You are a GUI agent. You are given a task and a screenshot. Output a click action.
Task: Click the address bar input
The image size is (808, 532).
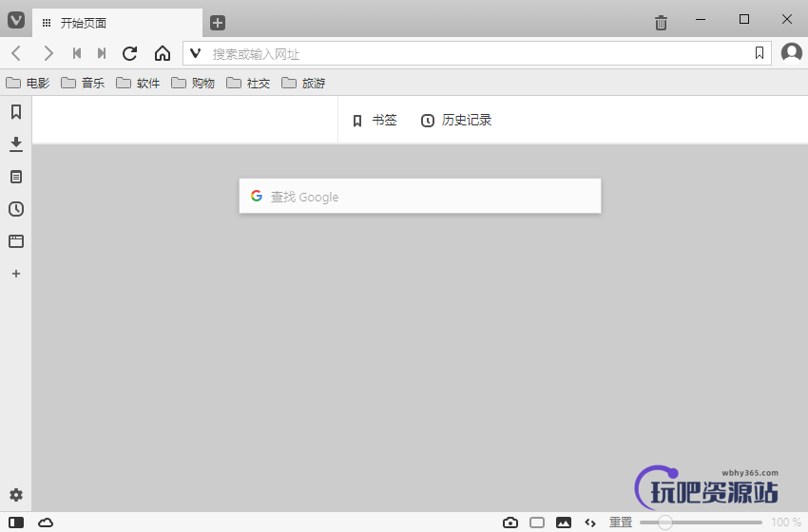pyautogui.click(x=479, y=53)
